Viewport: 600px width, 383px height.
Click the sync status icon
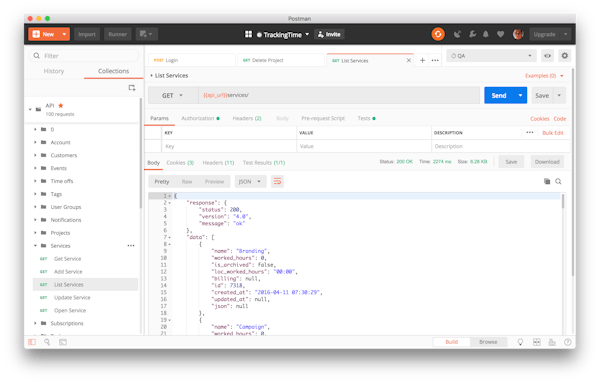point(438,34)
